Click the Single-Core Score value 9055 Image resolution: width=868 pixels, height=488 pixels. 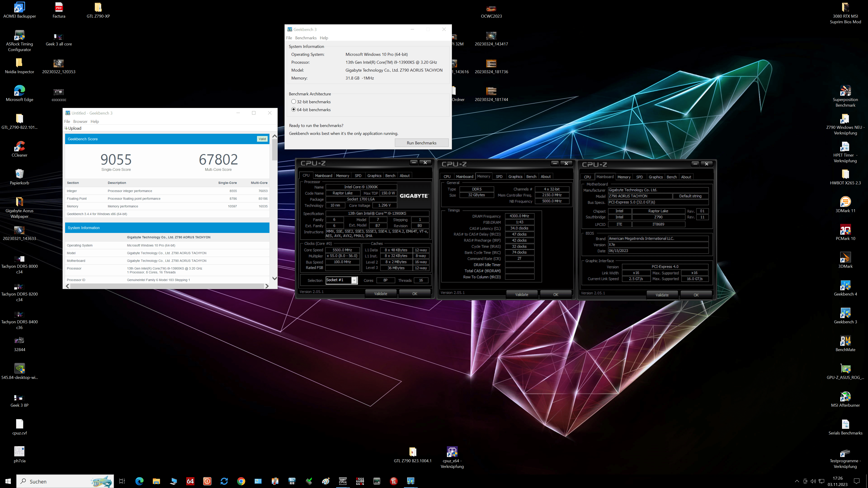pyautogui.click(x=116, y=159)
